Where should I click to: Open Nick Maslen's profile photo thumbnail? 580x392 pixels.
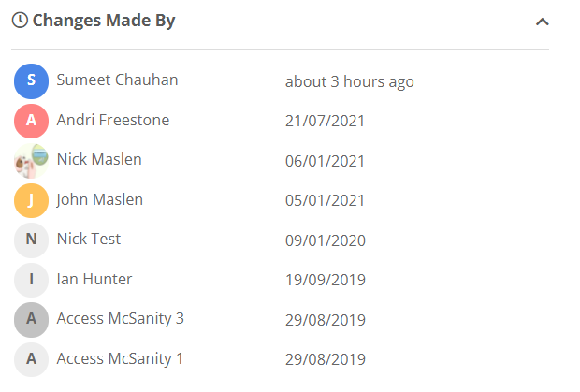[x=31, y=161]
